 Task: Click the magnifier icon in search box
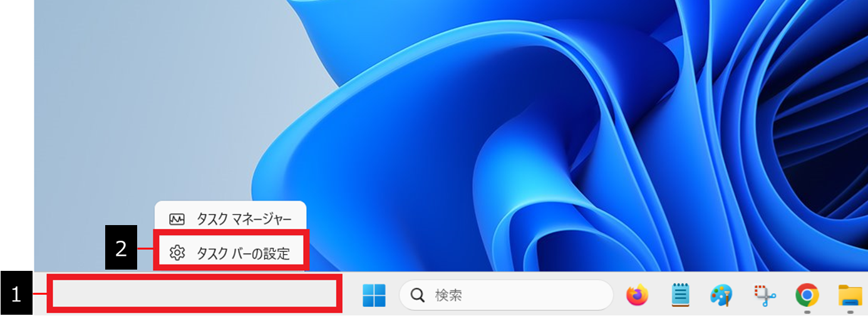click(x=417, y=295)
